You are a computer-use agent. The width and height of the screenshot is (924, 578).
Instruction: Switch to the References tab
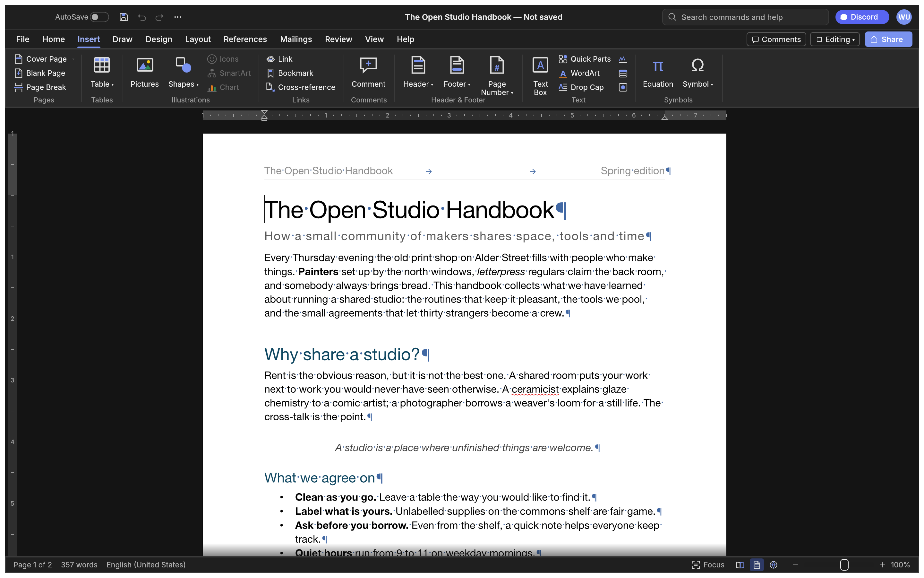pos(245,39)
